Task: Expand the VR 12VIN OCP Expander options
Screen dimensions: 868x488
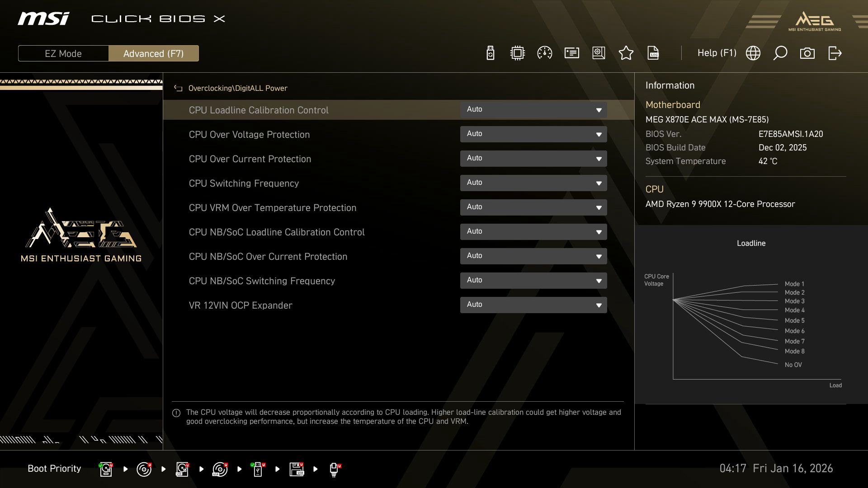Action: pyautogui.click(x=533, y=305)
